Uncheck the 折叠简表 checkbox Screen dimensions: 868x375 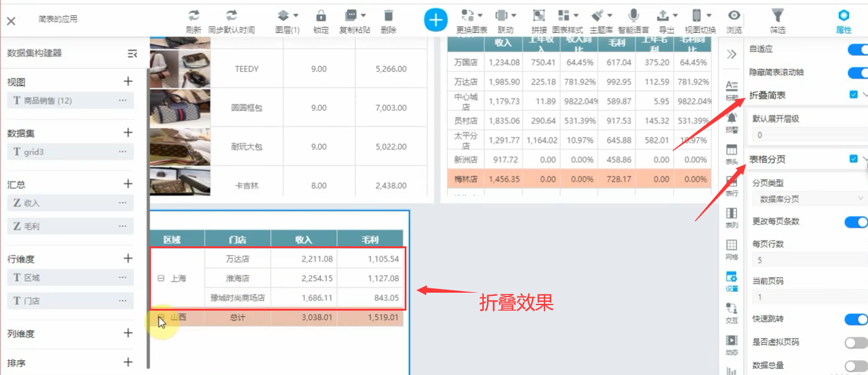pyautogui.click(x=854, y=95)
